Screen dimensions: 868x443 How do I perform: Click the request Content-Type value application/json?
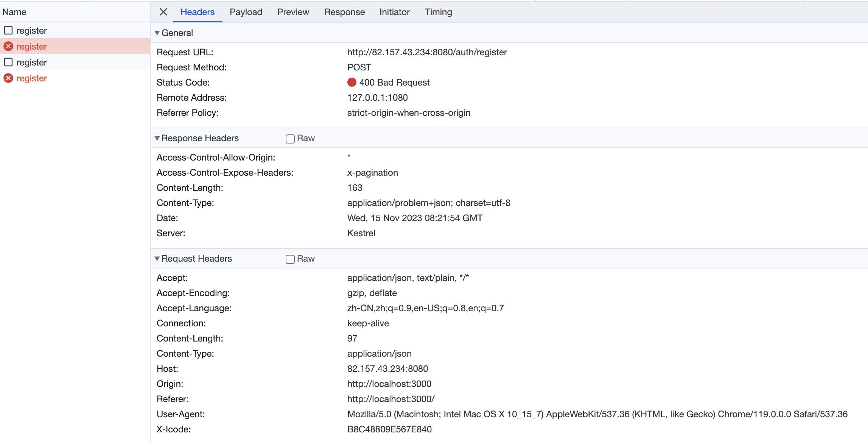point(380,354)
